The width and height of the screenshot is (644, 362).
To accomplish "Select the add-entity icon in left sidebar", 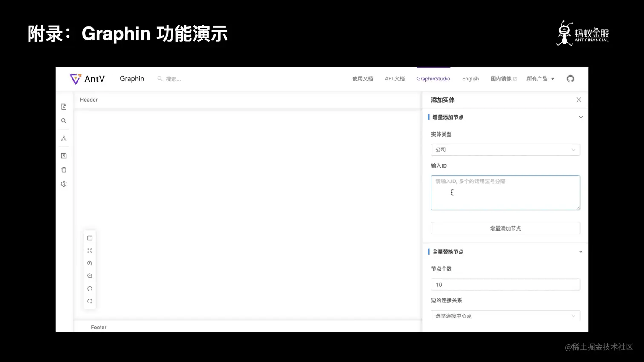I will [x=64, y=107].
